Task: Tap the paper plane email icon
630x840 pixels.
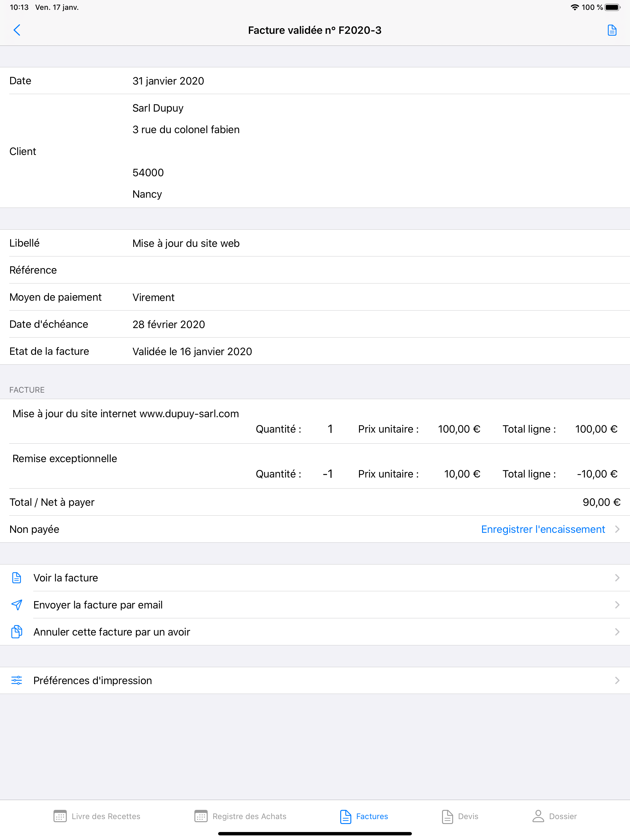Action: 17,604
